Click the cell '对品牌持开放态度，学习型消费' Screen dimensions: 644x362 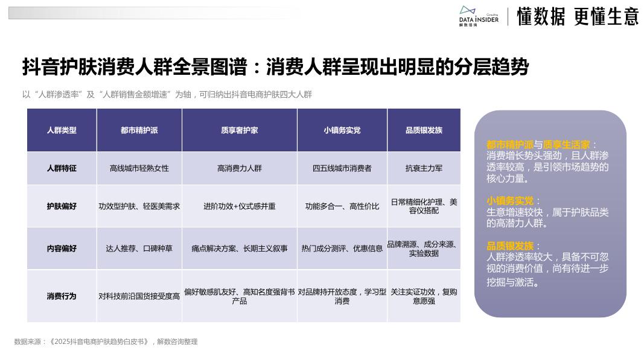point(342,296)
